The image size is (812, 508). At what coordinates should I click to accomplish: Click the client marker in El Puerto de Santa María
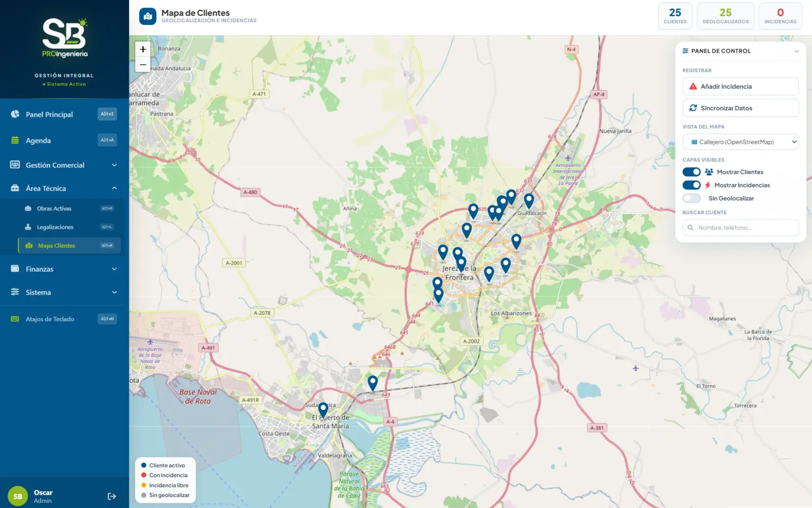tap(323, 409)
